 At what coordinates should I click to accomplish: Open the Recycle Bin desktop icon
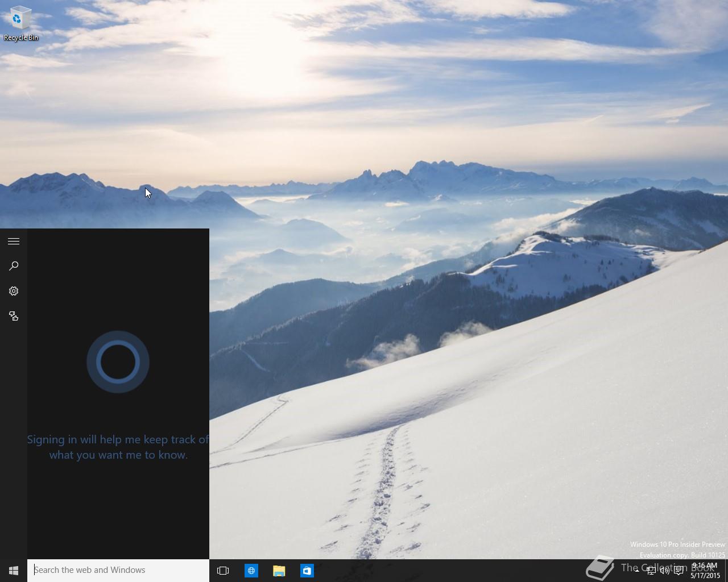[21, 23]
